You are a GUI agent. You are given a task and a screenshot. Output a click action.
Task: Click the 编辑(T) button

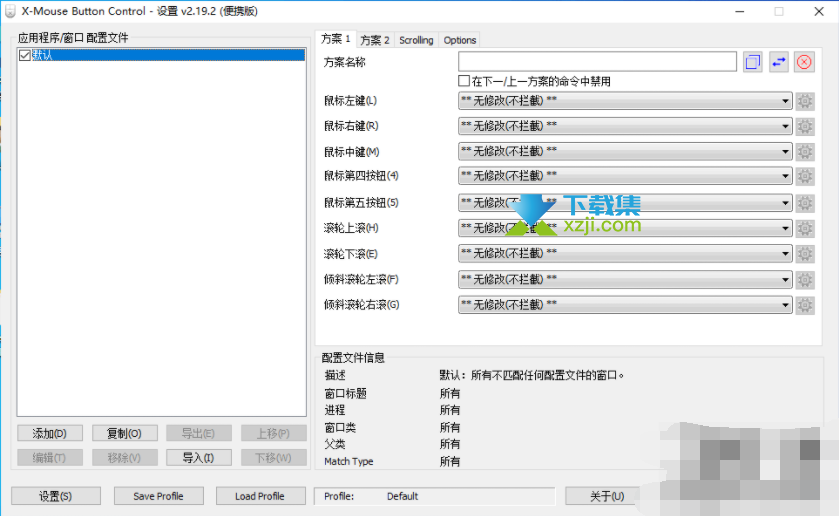click(x=50, y=458)
